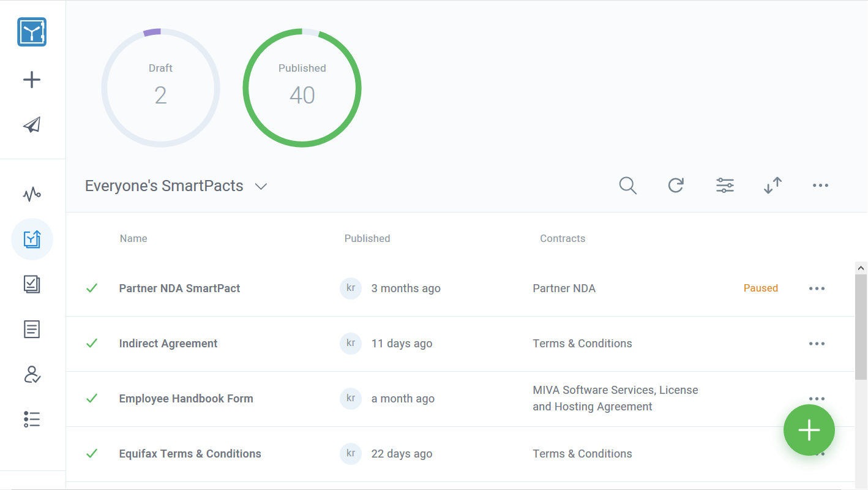The image size is (868, 490).
Task: Open options menu for Indirect Agreement
Action: [x=817, y=344]
